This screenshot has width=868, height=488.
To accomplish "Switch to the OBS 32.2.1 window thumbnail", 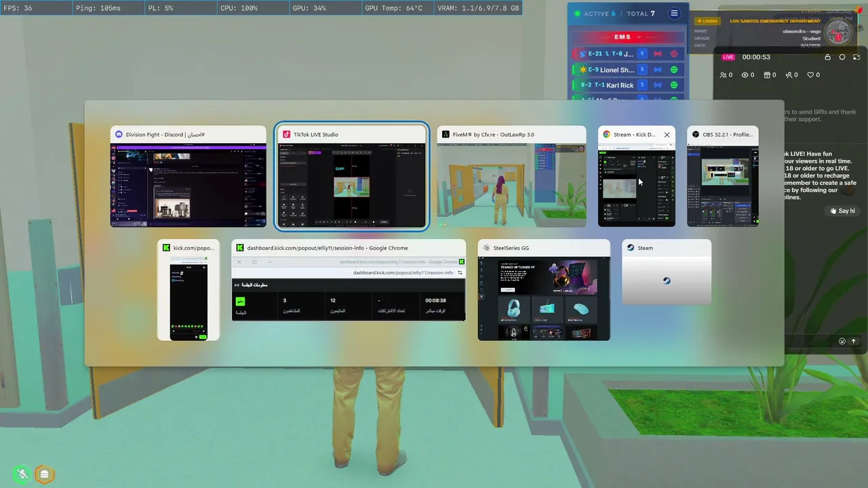I will 723,176.
